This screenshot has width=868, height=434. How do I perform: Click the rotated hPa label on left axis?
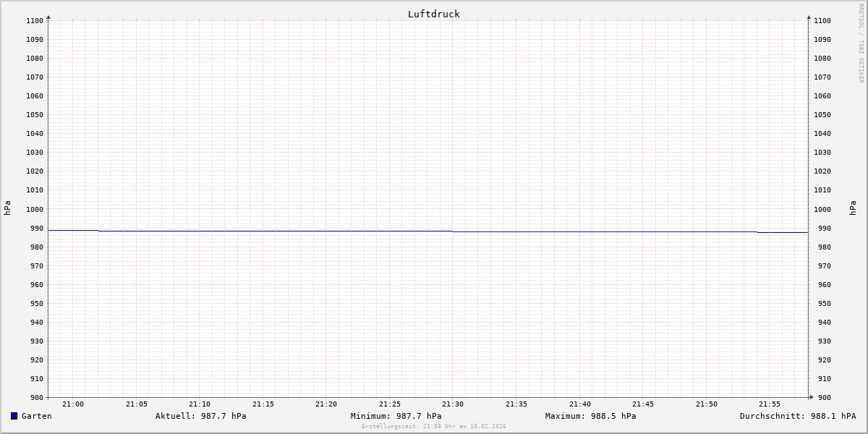(x=7, y=208)
